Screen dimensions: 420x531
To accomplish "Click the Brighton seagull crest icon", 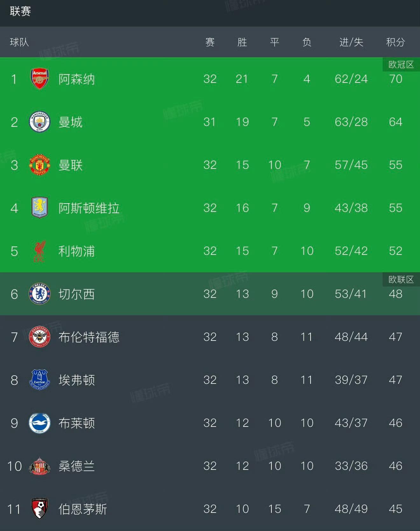I will pyautogui.click(x=39, y=423).
